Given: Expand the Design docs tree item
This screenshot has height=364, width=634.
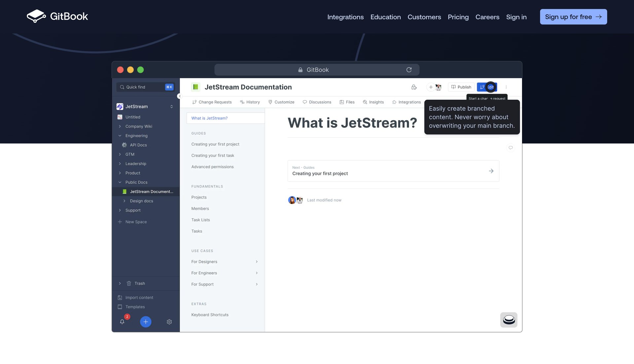Looking at the screenshot, I should [124, 201].
